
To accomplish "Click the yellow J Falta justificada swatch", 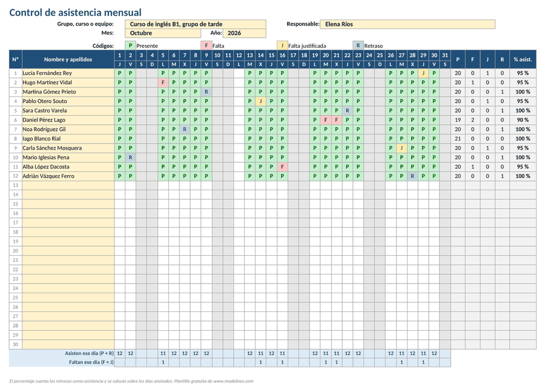I will (x=282, y=45).
